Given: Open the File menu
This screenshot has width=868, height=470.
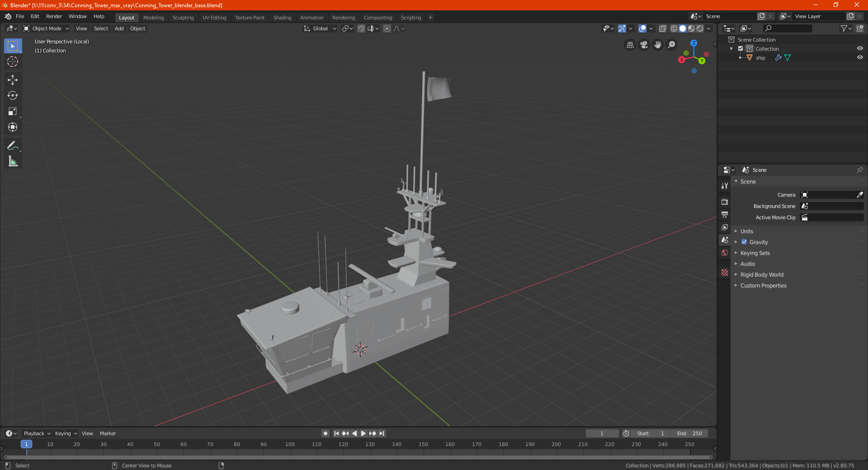Looking at the screenshot, I should point(20,16).
